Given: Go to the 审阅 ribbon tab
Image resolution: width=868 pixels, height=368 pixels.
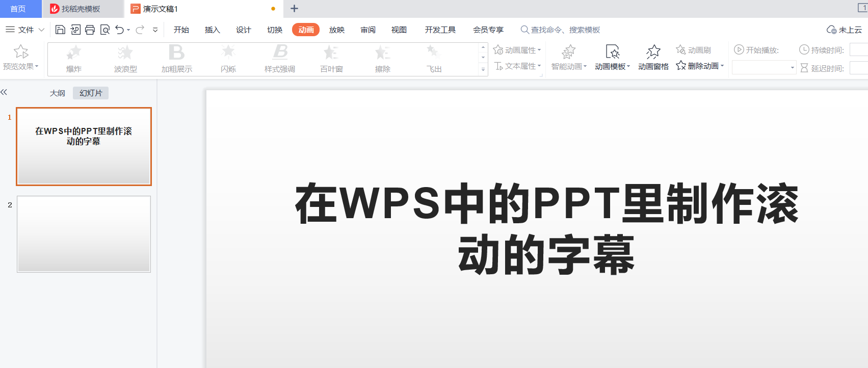Looking at the screenshot, I should [x=368, y=30].
